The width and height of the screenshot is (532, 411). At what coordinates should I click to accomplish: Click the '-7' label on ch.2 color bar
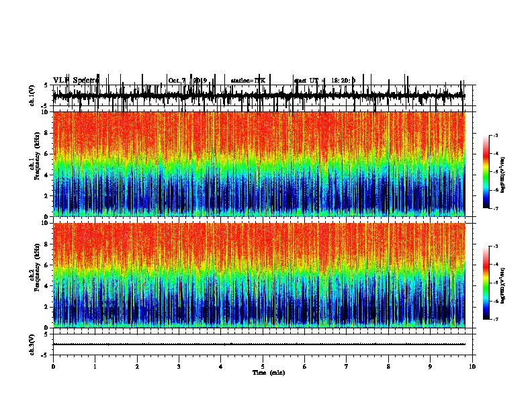pyautogui.click(x=496, y=320)
